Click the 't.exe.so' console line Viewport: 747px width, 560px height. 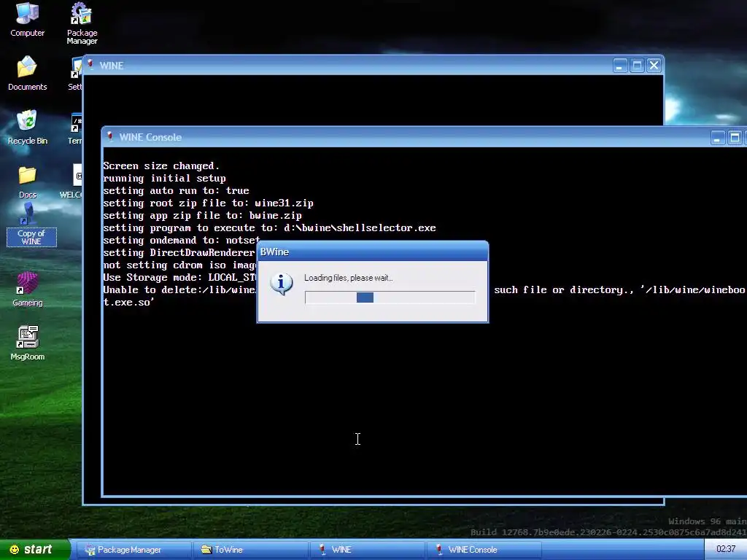(128, 302)
